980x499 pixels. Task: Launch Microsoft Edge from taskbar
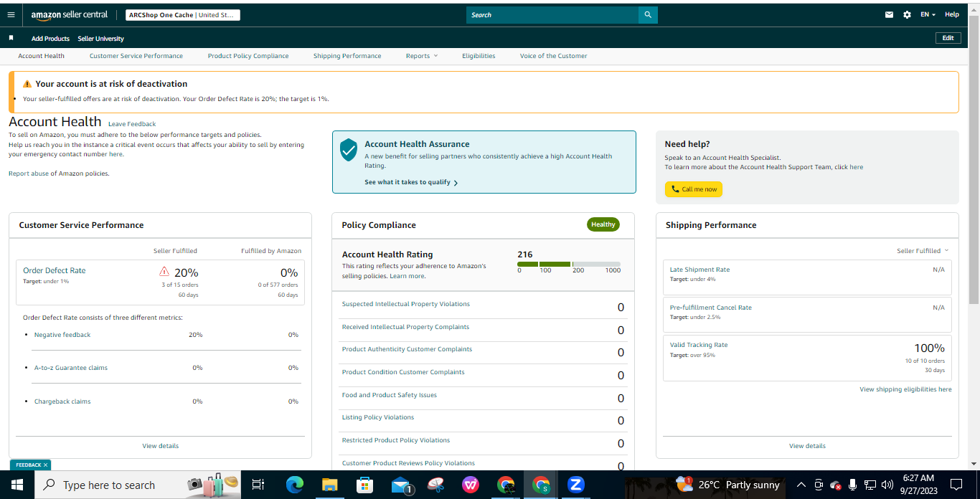point(295,485)
